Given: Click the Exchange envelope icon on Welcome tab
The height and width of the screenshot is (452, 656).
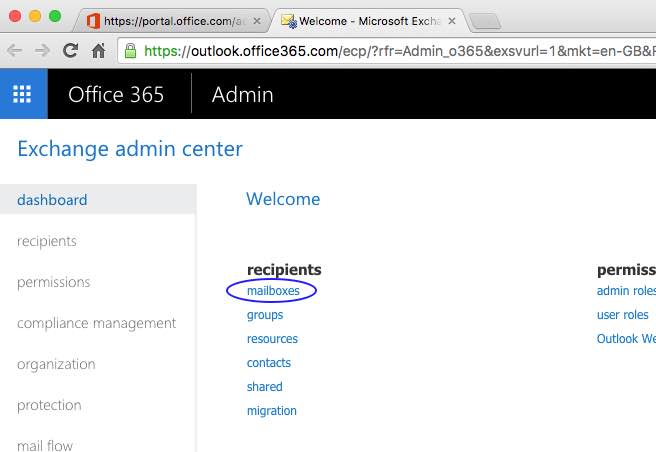Looking at the screenshot, I should [x=289, y=21].
